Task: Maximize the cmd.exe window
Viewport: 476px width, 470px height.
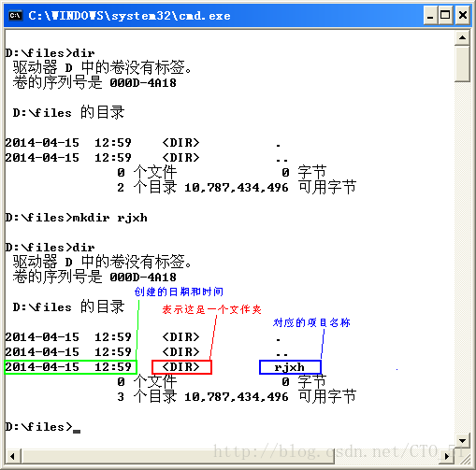Action: [x=445, y=15]
